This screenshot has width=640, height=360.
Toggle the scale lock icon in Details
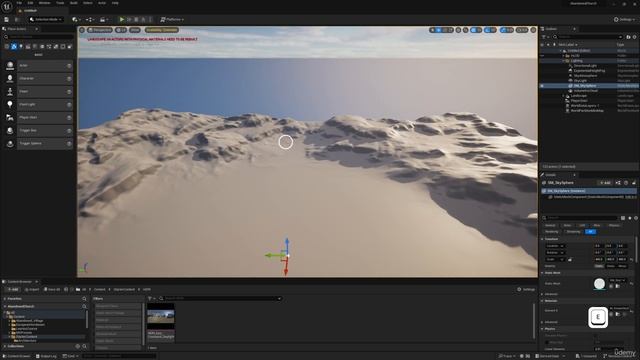[x=570, y=259]
